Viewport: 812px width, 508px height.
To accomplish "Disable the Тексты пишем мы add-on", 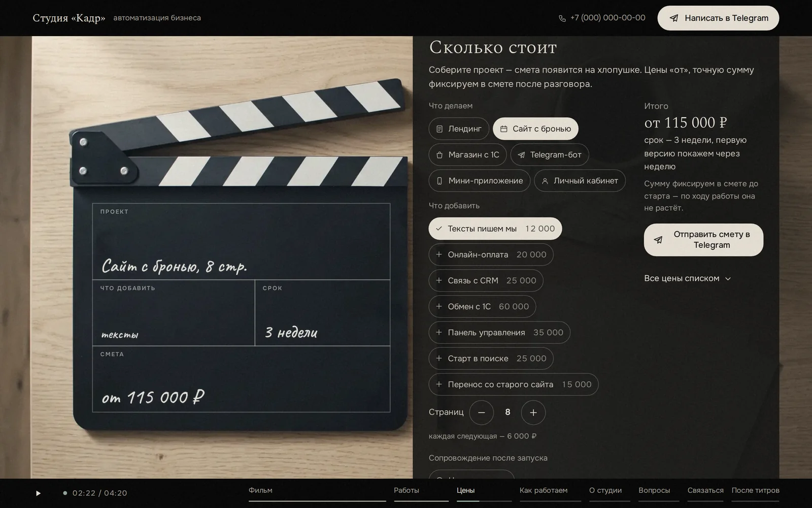I will point(495,229).
